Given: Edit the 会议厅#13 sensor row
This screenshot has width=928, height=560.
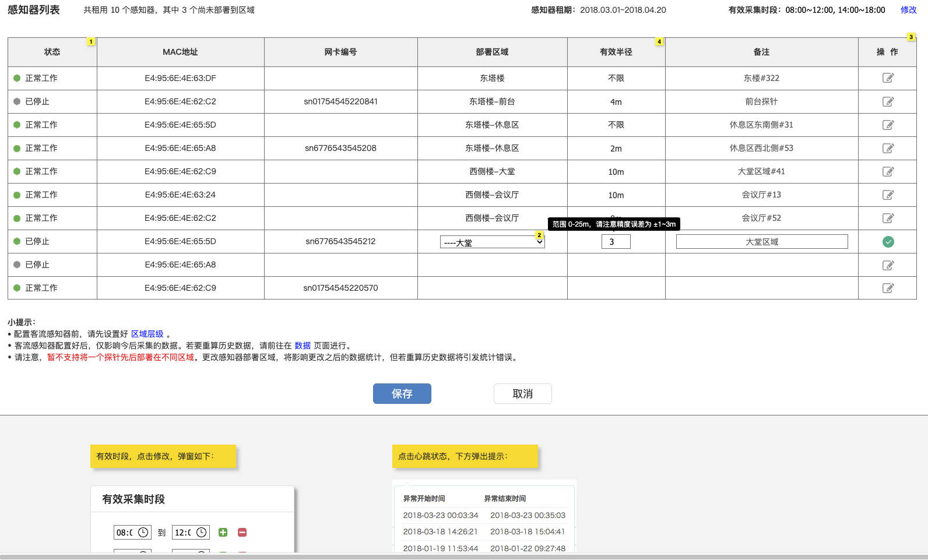Looking at the screenshot, I should (x=888, y=195).
